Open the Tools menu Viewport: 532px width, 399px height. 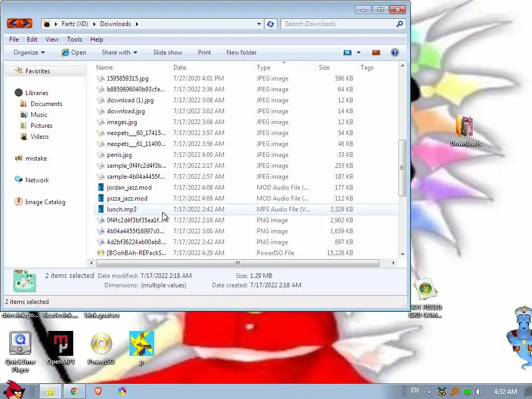(75, 39)
